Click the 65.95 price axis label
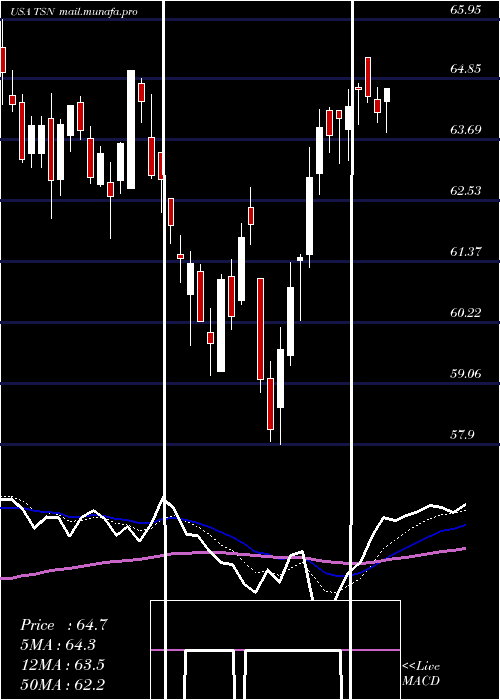The image size is (500, 700). [x=466, y=10]
